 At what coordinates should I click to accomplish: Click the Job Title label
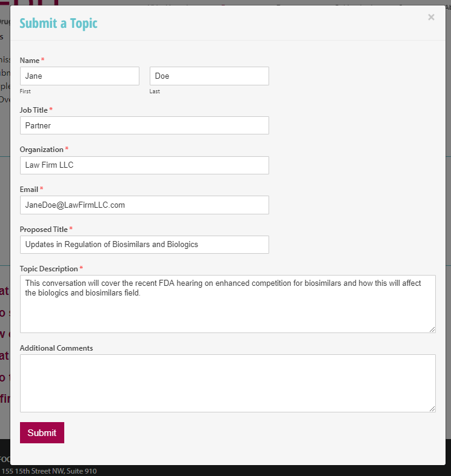(34, 110)
